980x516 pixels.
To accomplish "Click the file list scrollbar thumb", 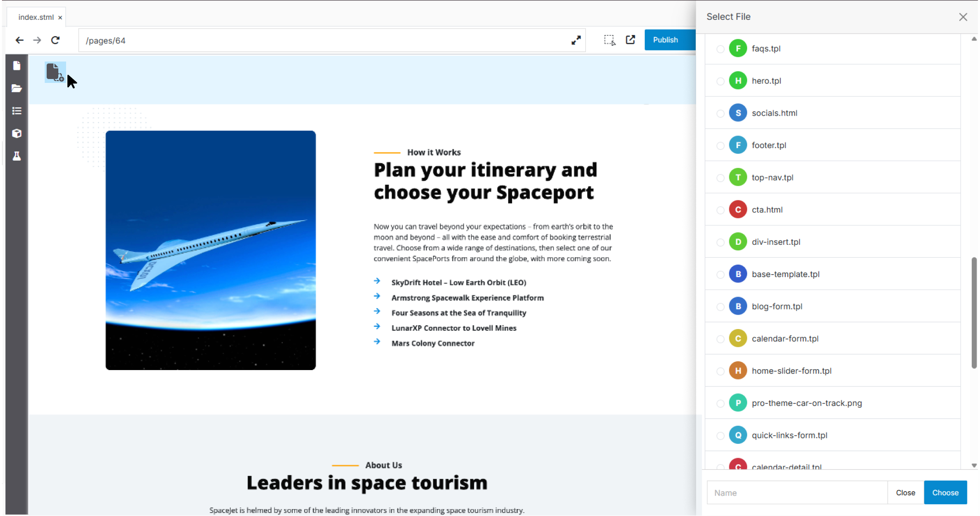I will pos(974,313).
